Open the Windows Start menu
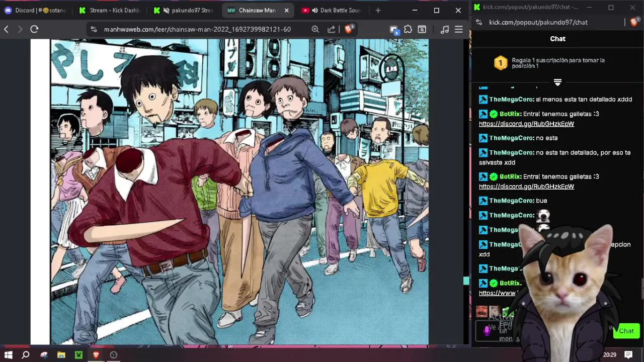 pyautogui.click(x=8, y=354)
